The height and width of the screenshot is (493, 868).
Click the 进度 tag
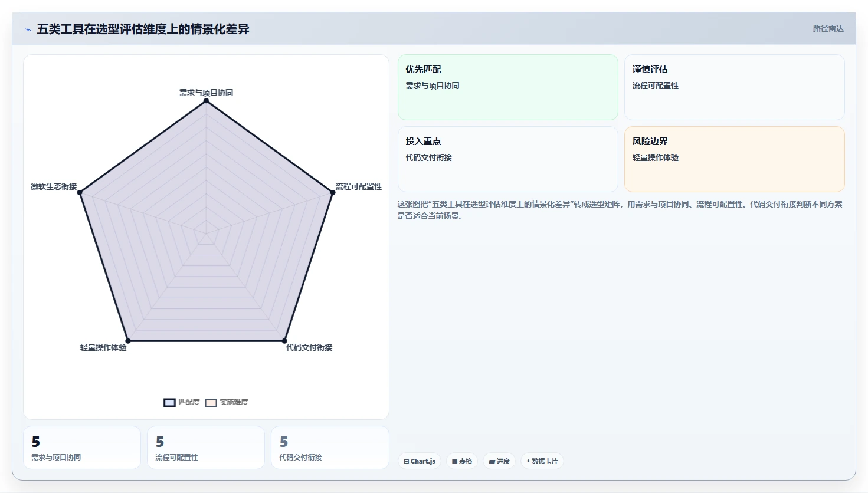(x=499, y=461)
